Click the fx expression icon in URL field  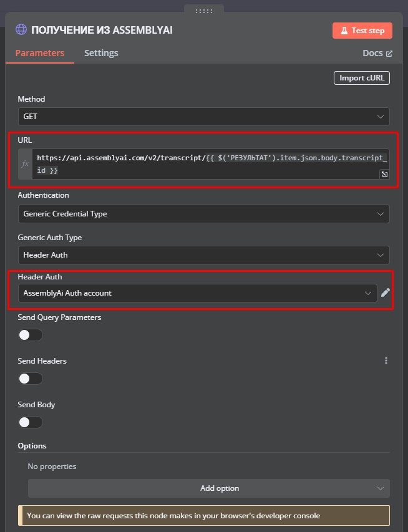[25, 164]
